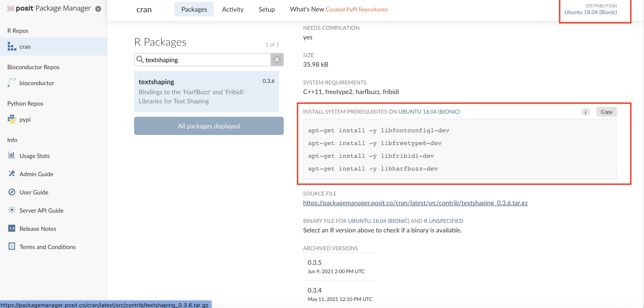
Task: Click the Server API Guide icon
Action: [x=12, y=210]
